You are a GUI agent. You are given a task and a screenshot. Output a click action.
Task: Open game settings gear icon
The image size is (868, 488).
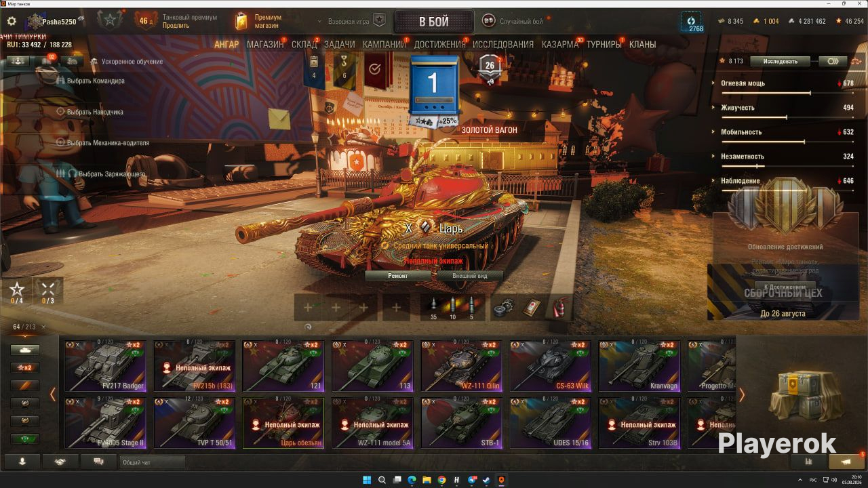(12, 21)
